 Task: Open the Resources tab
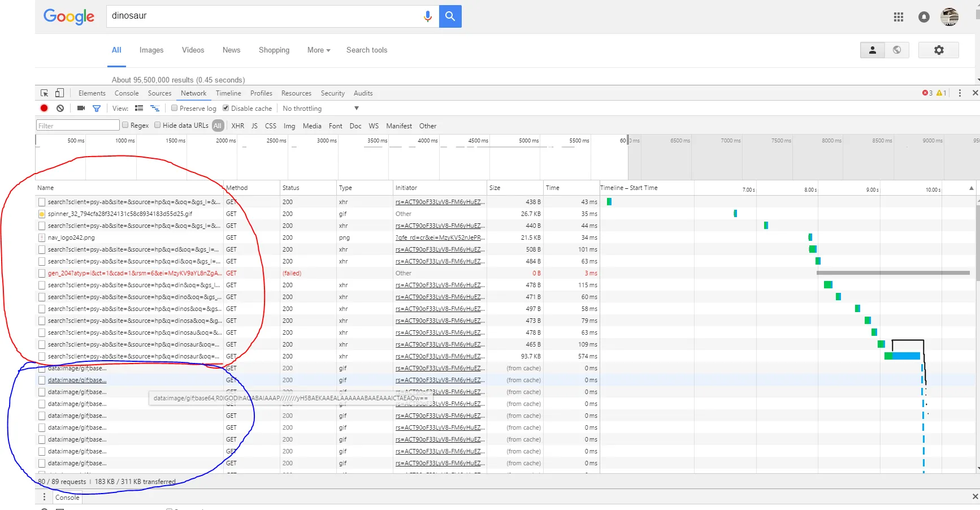click(297, 93)
